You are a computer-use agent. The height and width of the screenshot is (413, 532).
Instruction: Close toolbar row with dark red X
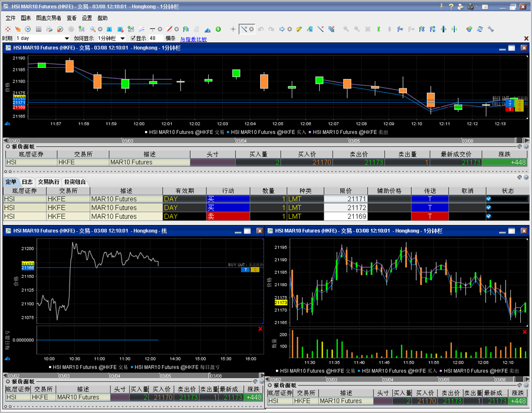[526, 39]
